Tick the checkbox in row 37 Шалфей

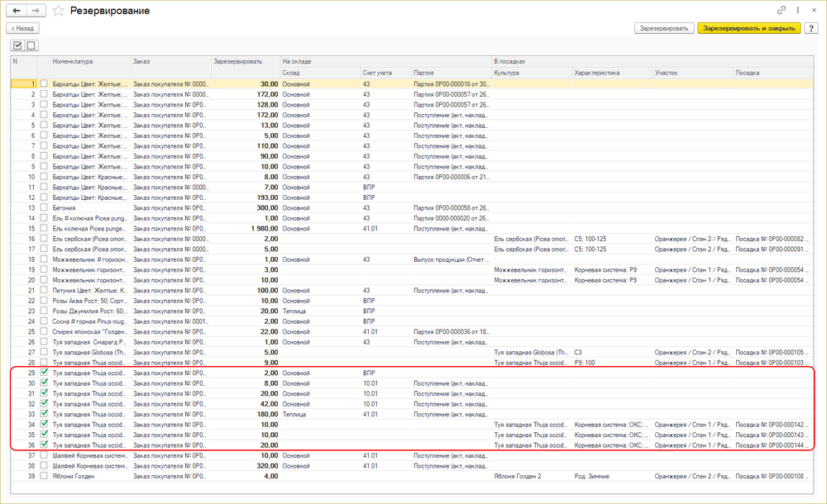tap(44, 455)
